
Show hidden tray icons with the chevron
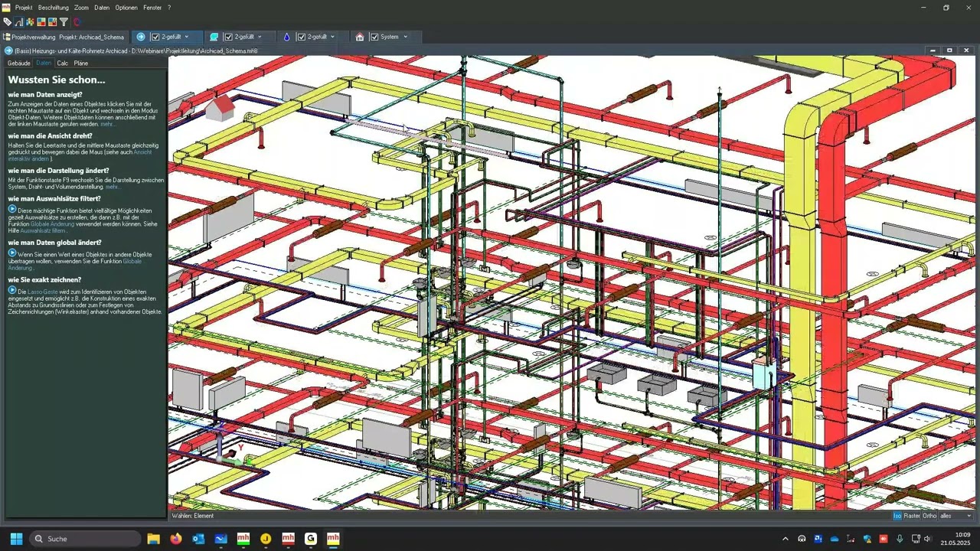784,539
